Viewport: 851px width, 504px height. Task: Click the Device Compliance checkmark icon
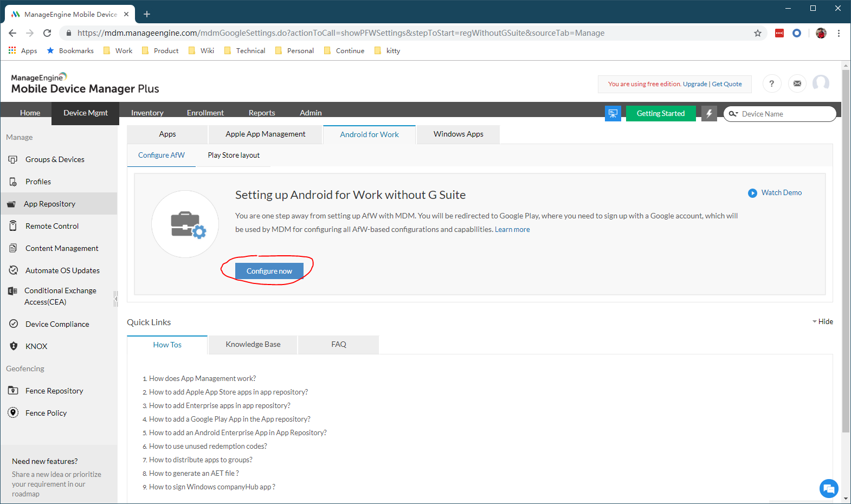pyautogui.click(x=13, y=324)
